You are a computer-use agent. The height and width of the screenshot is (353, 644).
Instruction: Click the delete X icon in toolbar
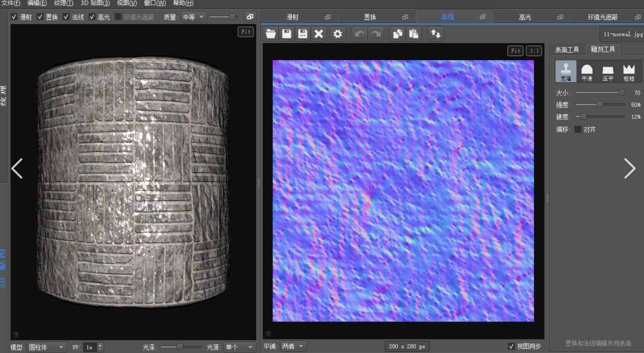(319, 34)
